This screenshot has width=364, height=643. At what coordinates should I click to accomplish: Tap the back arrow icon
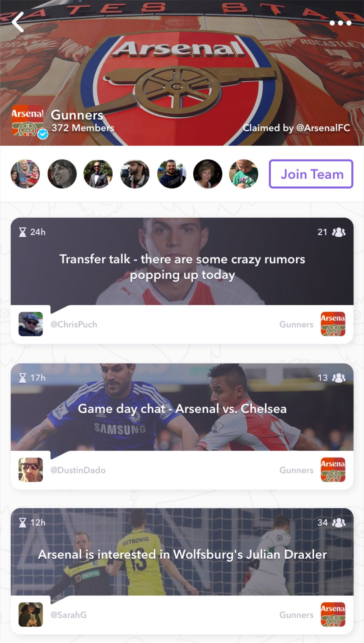pos(18,22)
